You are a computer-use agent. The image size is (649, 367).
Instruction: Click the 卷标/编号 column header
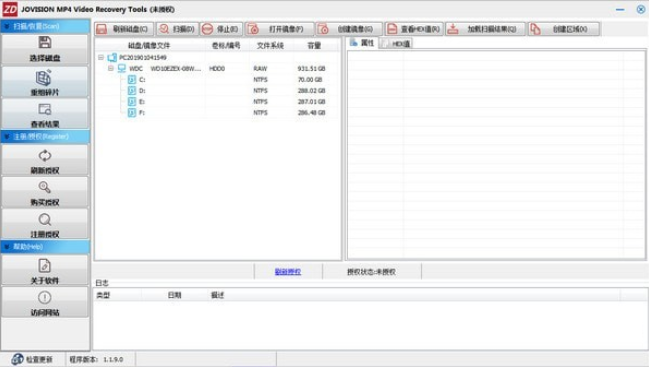coord(226,46)
